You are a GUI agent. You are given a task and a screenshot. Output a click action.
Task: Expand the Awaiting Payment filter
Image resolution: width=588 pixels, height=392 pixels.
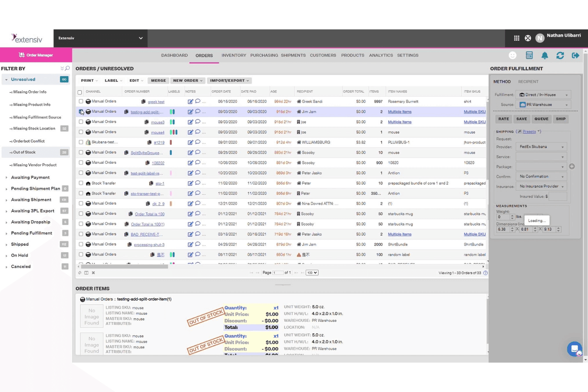tap(30, 178)
